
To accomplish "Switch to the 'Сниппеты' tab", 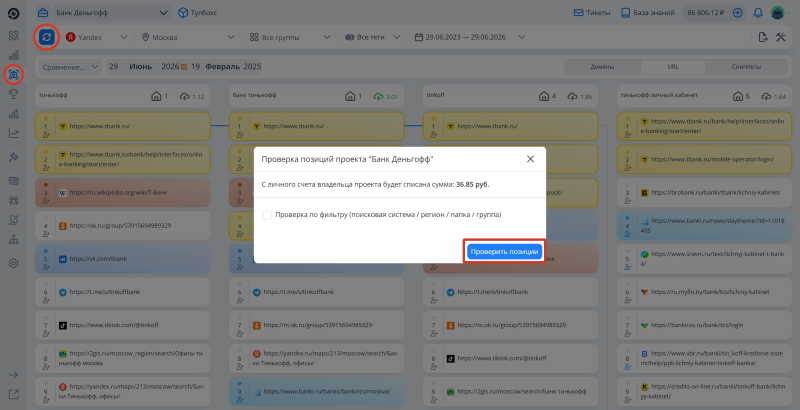I will click(x=746, y=67).
